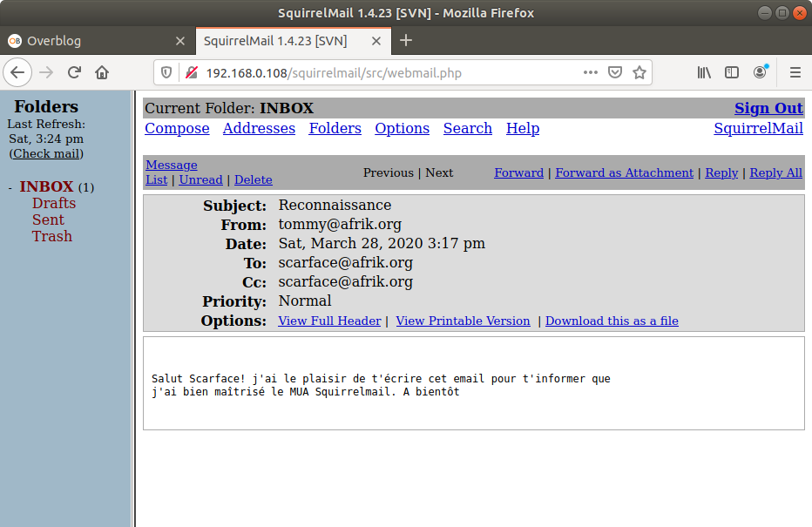Image resolution: width=812 pixels, height=527 pixels.
Task: Click the Priority value Normal
Action: tap(305, 301)
